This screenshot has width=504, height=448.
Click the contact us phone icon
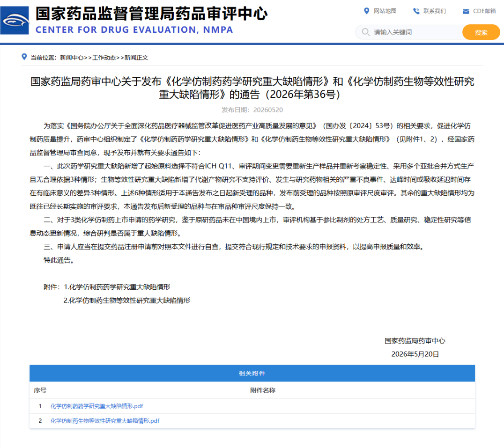click(x=416, y=11)
